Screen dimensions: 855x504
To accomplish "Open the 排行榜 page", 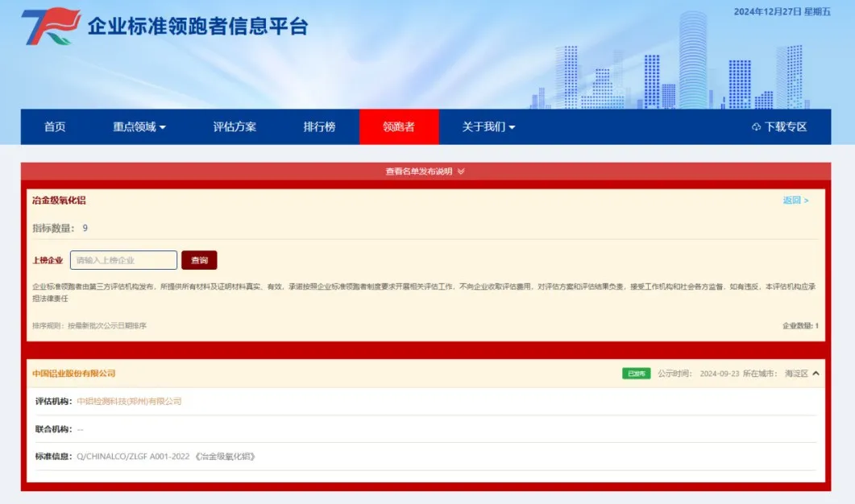I will 320,127.
